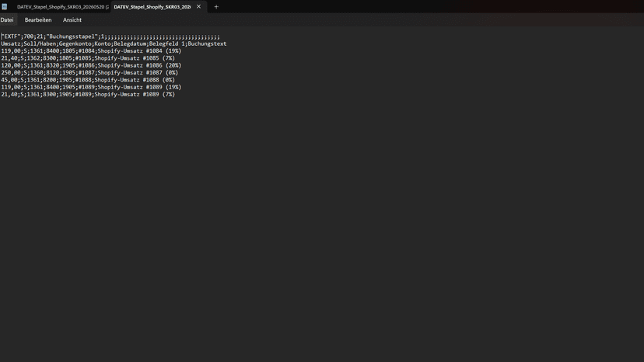The image size is (644, 362).
Task: Click the line with Shopify-Umsatz #1089 (19%)
Action: coord(91,87)
